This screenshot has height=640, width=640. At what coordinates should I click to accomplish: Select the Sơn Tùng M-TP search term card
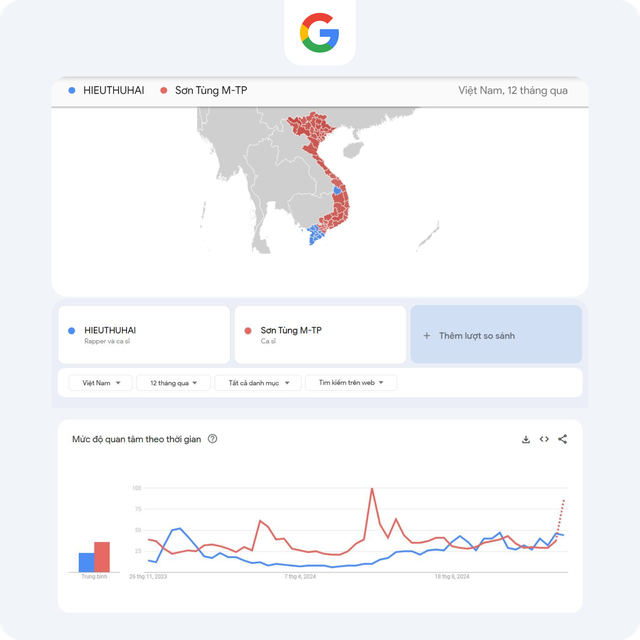tap(320, 335)
